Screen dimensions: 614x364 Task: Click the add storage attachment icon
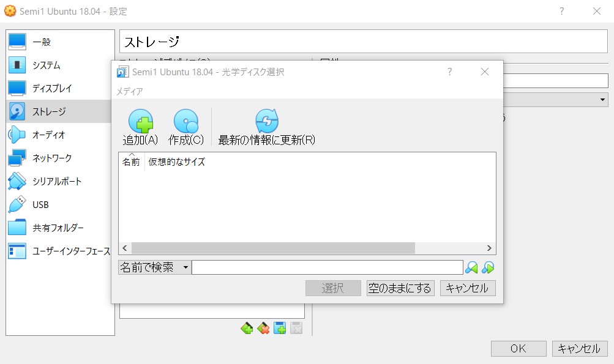pos(280,328)
